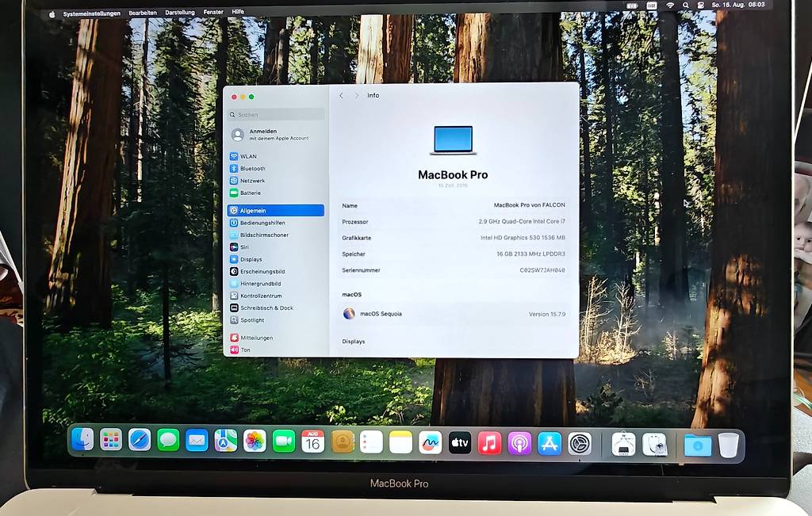Screen dimensions: 812x516
Task: Open Launchpad from the Dock
Action: tap(111, 440)
